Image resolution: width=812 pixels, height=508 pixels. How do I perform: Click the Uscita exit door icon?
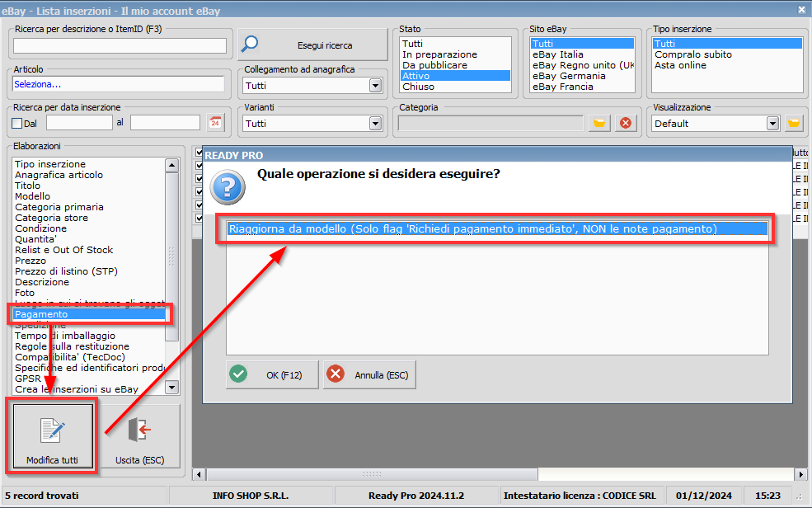pos(139,430)
